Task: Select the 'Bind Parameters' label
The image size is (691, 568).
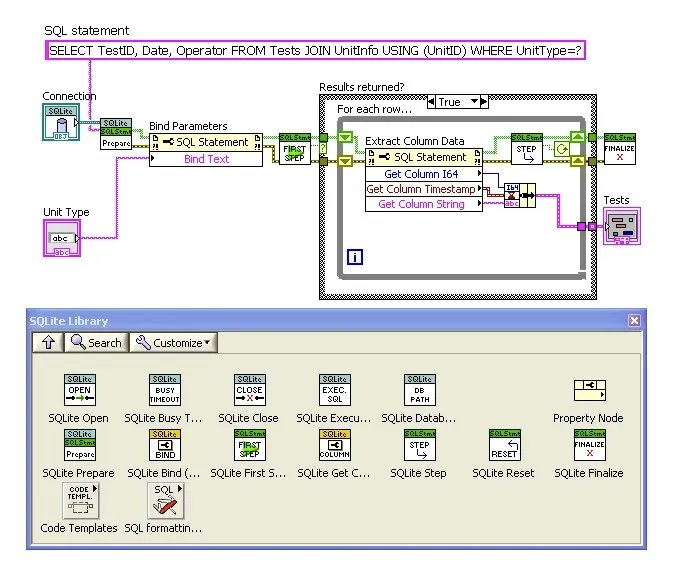Action: coord(188,126)
